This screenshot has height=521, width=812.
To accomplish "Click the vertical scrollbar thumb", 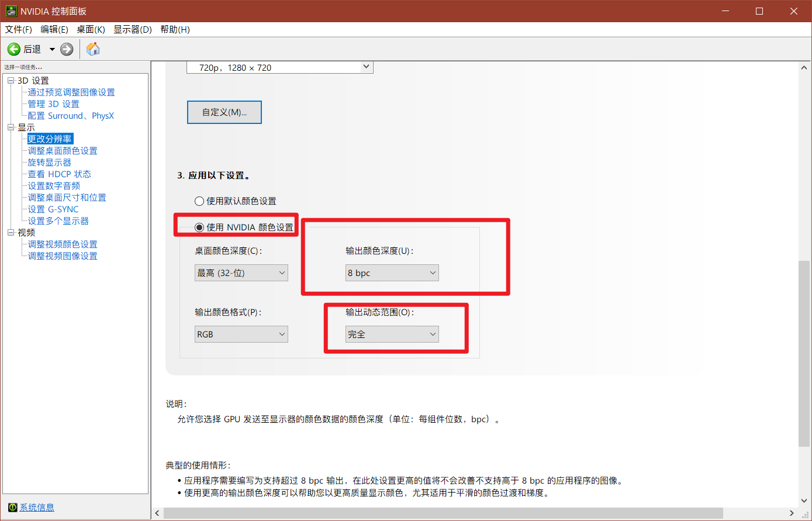I will (804, 353).
